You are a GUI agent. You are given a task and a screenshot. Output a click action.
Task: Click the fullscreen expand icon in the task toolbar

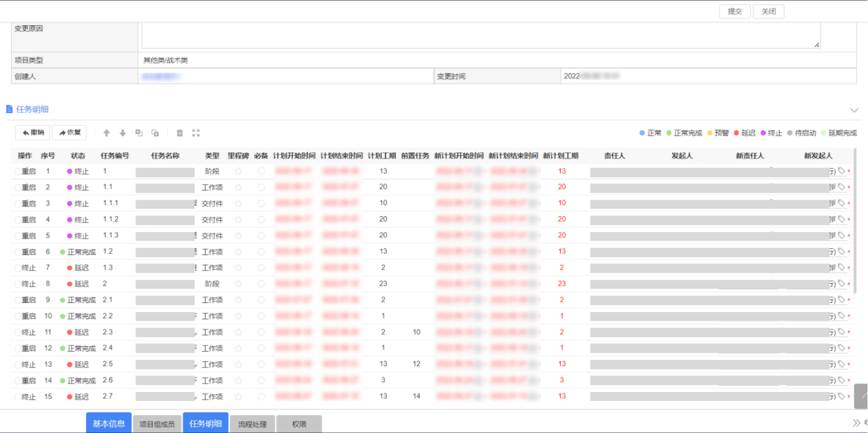click(x=196, y=133)
